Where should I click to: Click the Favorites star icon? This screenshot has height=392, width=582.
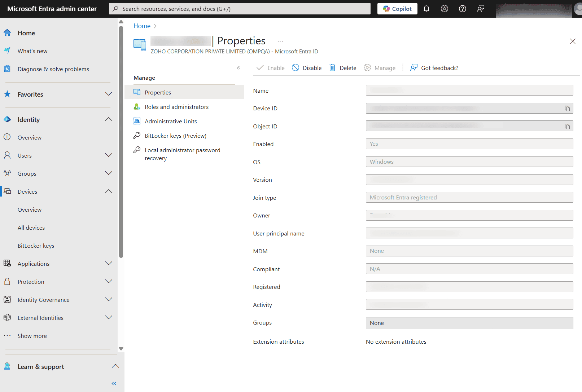7,94
